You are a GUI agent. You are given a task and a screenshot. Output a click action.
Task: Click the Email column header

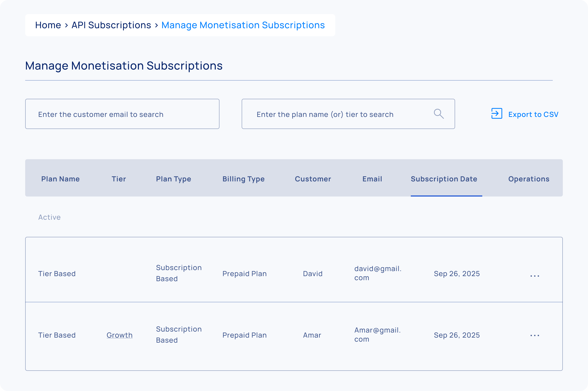point(372,179)
